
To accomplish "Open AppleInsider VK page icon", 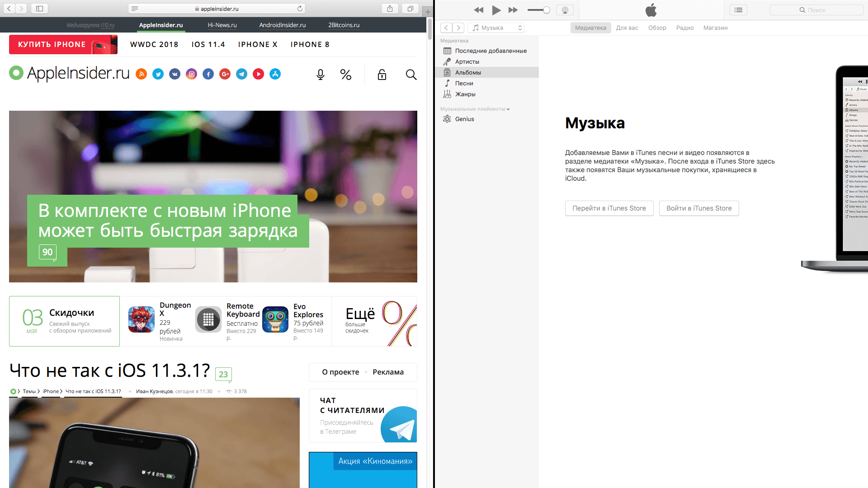I will coord(175,74).
